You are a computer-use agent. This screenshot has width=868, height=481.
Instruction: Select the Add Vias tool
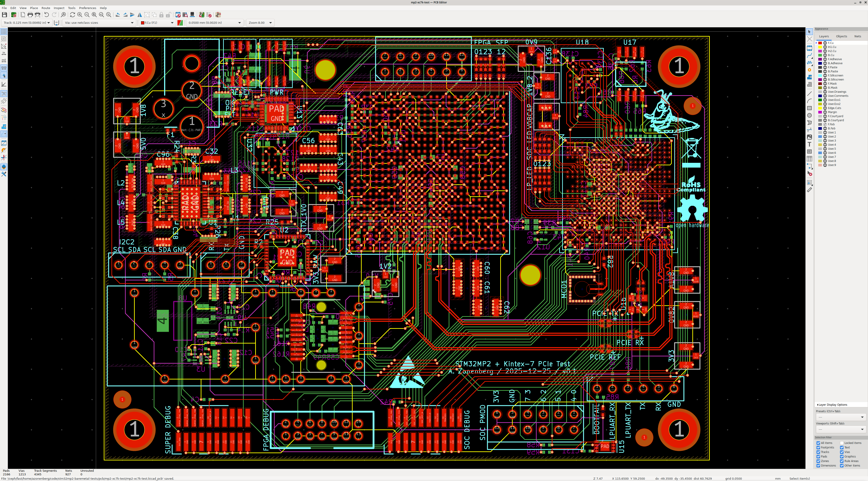pyautogui.click(x=809, y=70)
